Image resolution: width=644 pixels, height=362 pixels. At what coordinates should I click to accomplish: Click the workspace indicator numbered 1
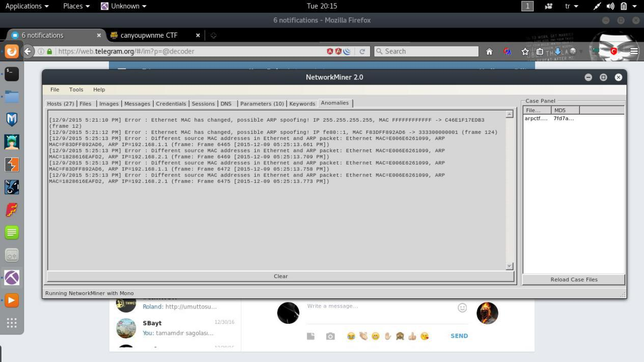pyautogui.click(x=527, y=6)
